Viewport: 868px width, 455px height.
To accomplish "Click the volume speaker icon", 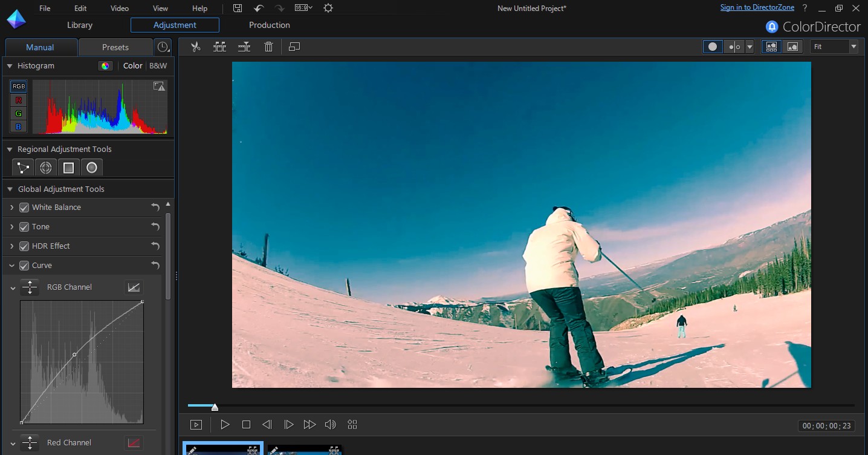I will tap(330, 425).
